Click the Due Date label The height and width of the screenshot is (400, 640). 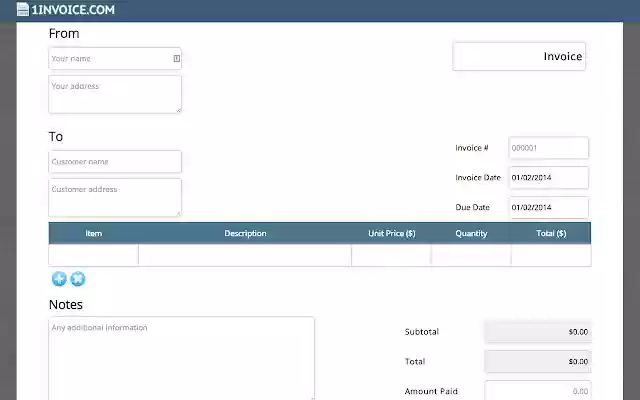pyautogui.click(x=472, y=207)
